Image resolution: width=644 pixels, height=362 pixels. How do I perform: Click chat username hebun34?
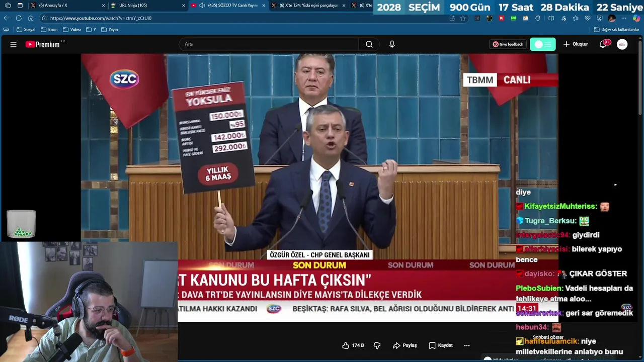coord(532,327)
